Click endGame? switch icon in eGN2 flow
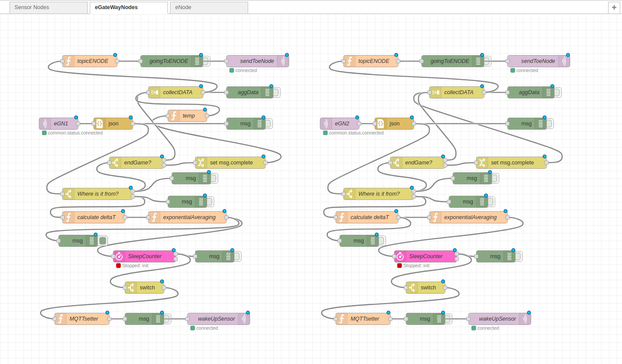The height and width of the screenshot is (364, 622). pos(396,163)
